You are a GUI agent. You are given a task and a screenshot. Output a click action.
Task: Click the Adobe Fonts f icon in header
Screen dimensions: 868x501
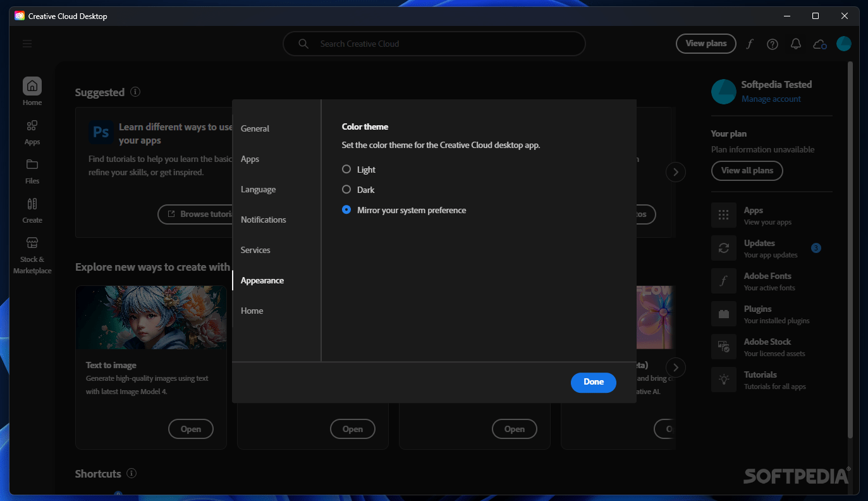[x=750, y=44]
